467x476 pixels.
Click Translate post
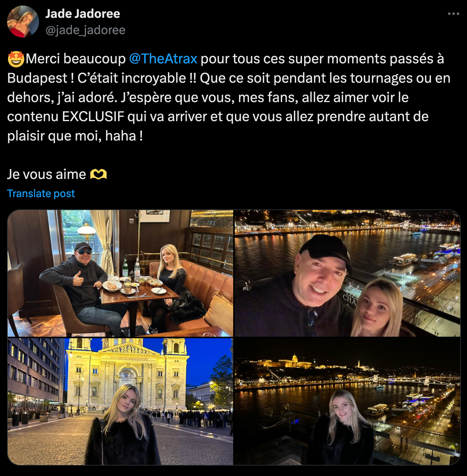coord(41,193)
